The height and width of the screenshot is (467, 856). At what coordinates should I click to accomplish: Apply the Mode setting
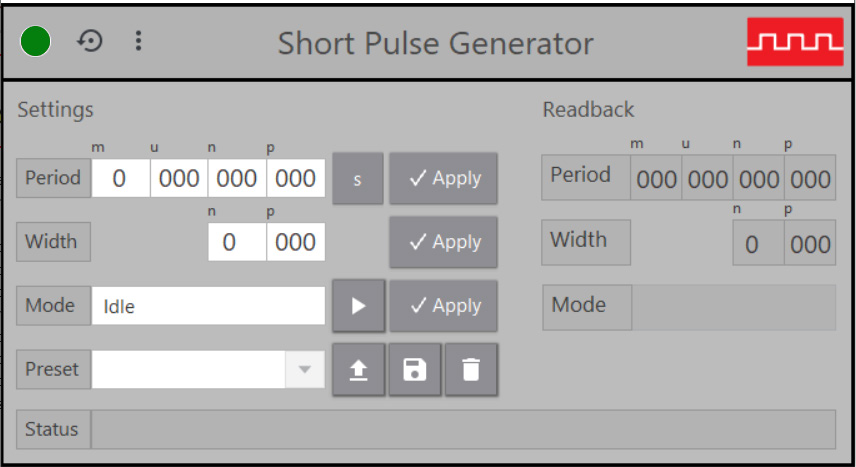point(443,306)
